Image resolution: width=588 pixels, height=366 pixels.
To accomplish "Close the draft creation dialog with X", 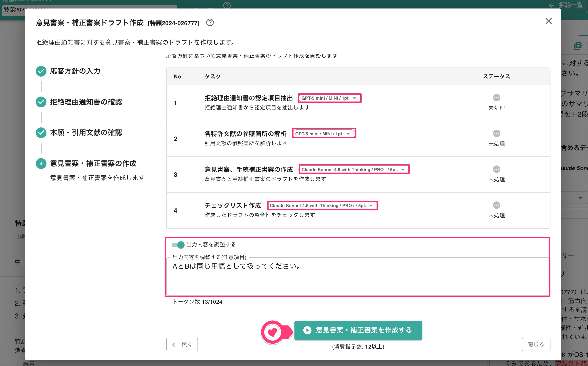I will [x=548, y=21].
